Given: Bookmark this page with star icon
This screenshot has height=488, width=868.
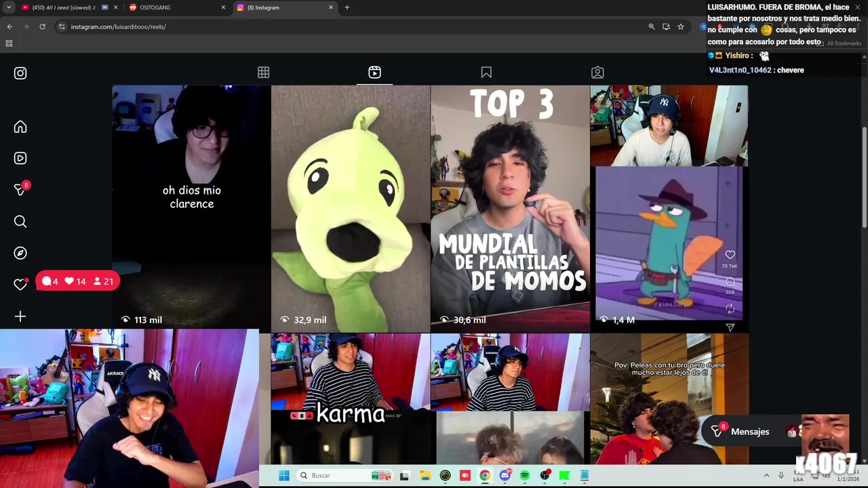Looking at the screenshot, I should (681, 26).
